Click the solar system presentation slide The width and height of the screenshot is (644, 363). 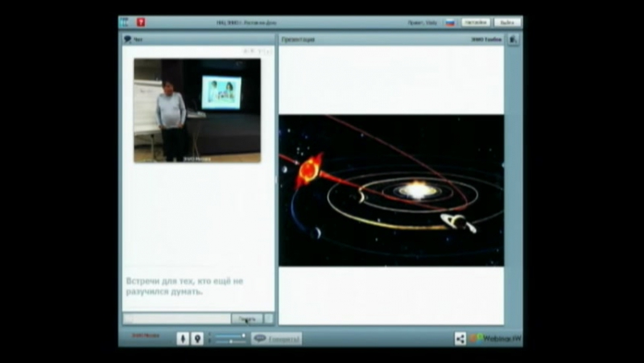(x=391, y=190)
